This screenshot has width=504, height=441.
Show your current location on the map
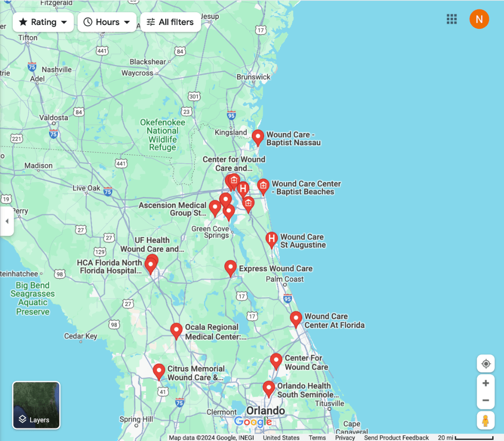pyautogui.click(x=486, y=364)
